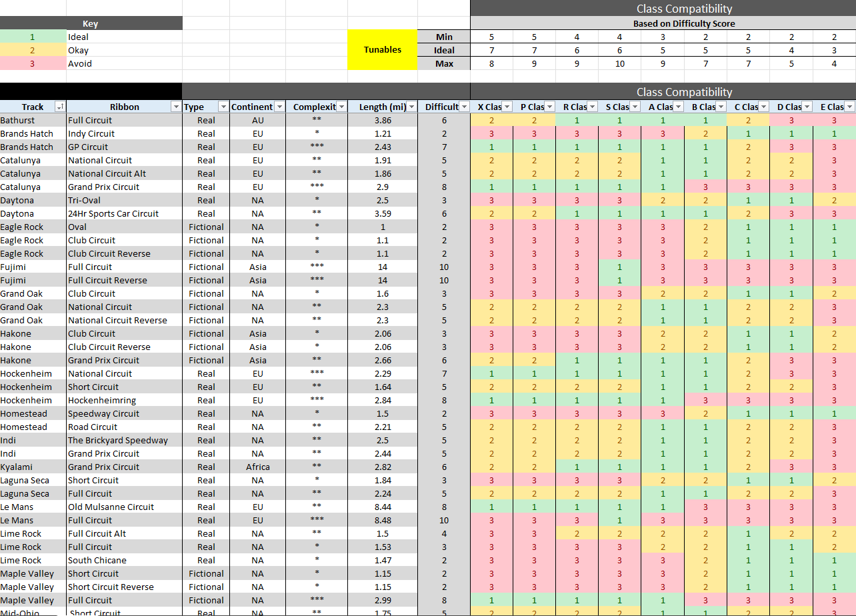Open the S Class filter dropdown
856x616 pixels.
(x=635, y=107)
